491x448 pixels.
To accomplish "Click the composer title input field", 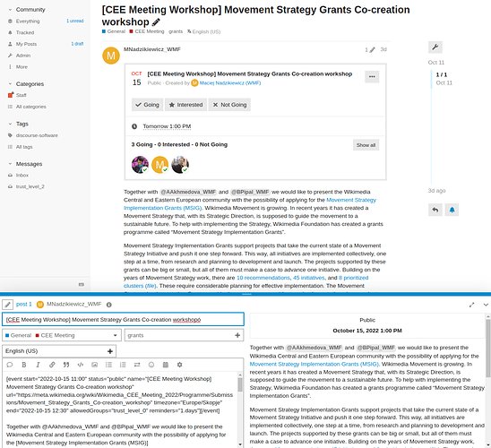I will [x=123, y=320].
